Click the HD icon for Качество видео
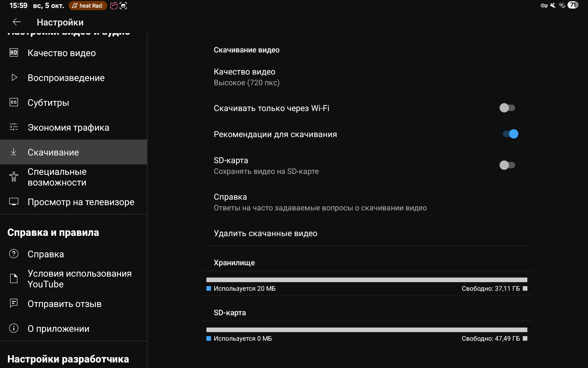The height and width of the screenshot is (368, 588). (x=14, y=53)
